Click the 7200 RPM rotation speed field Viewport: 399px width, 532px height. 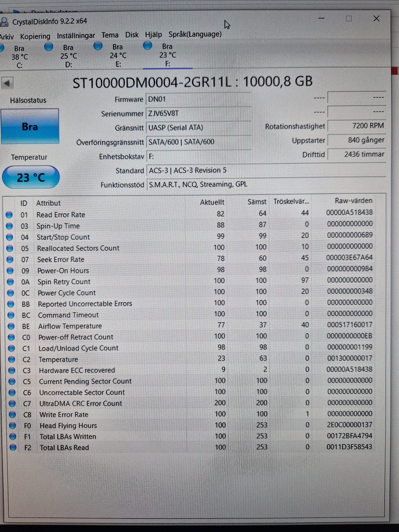pos(357,126)
